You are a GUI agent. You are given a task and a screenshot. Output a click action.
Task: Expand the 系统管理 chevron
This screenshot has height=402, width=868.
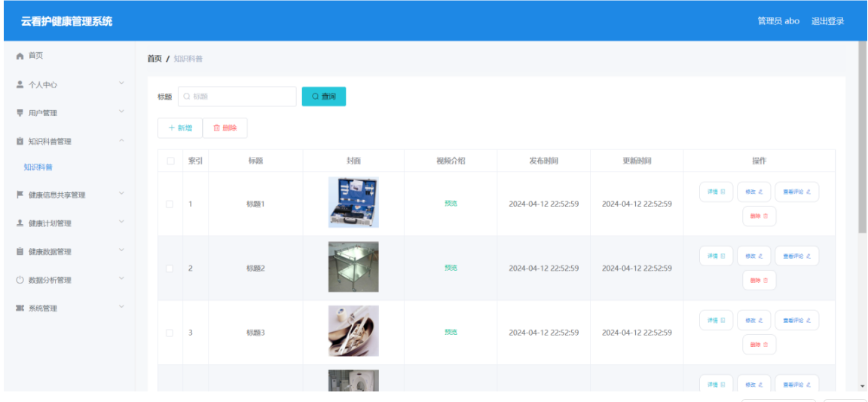(122, 307)
